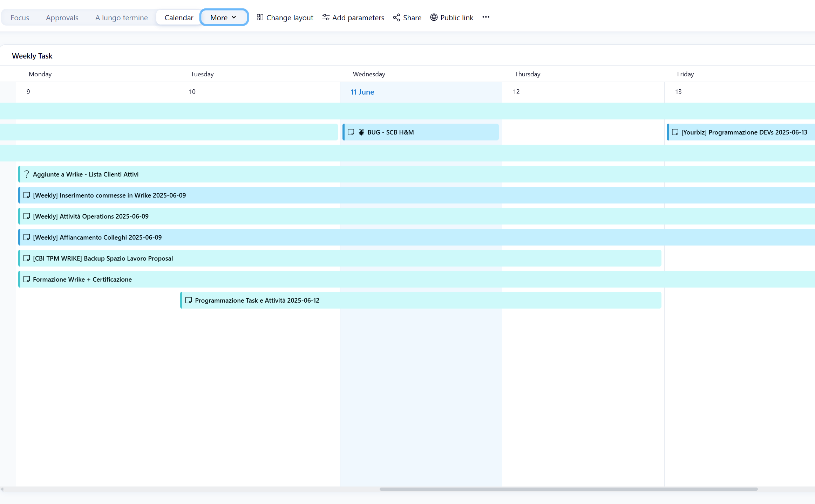Open the three-dot overflow menu
The image size is (815, 504).
point(485,17)
